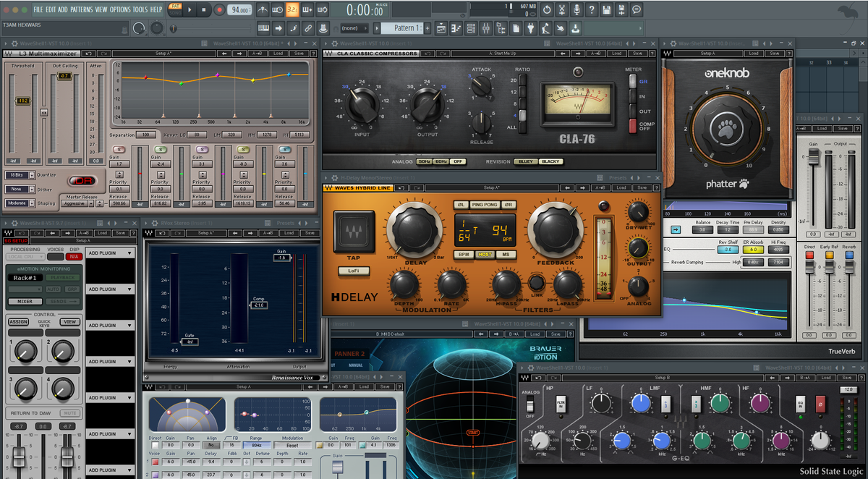
Task: Click the scissors icon in top toolbar
Action: pos(562,9)
